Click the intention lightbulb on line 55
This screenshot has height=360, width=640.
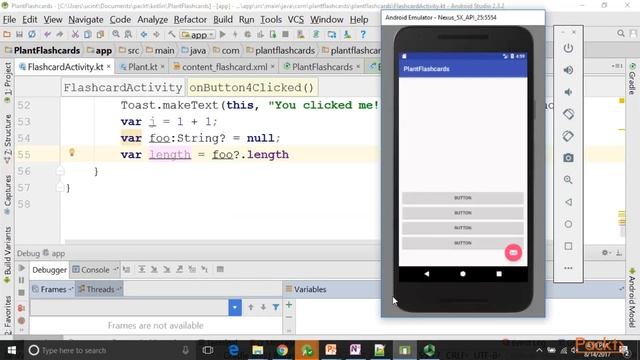point(72,153)
